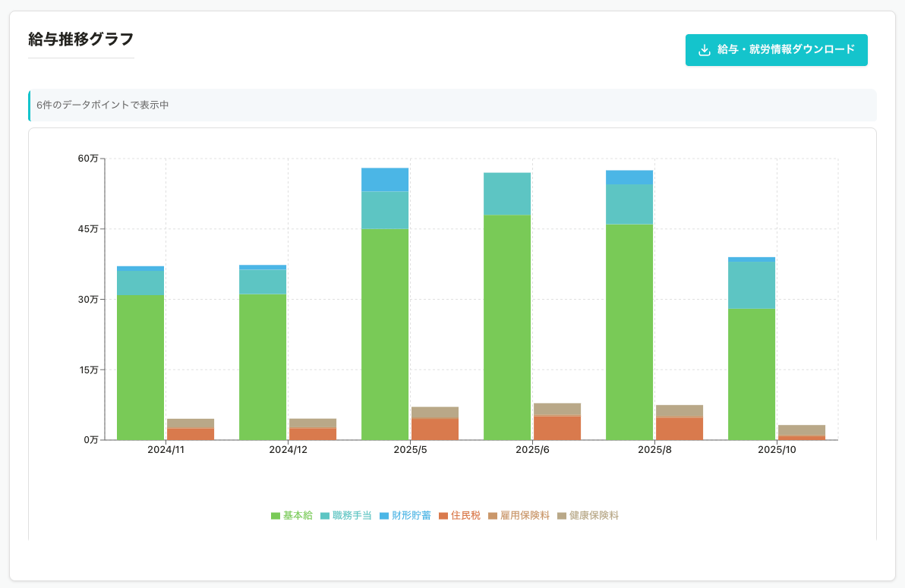
Task: Click the 健康保険料 legend square marker
Action: pyautogui.click(x=562, y=516)
